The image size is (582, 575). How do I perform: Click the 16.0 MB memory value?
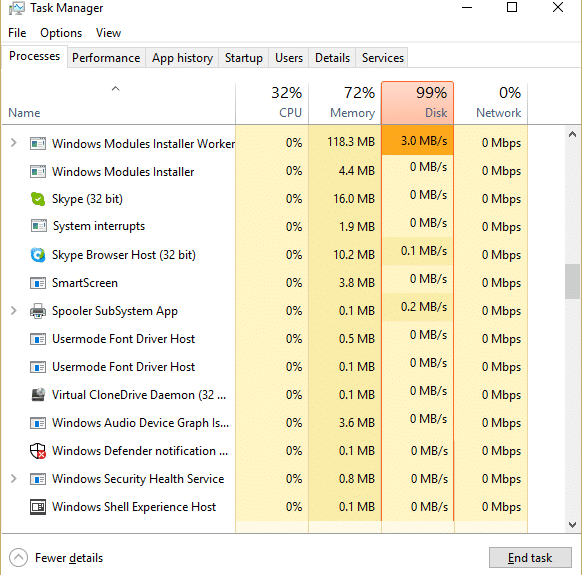[x=354, y=199]
